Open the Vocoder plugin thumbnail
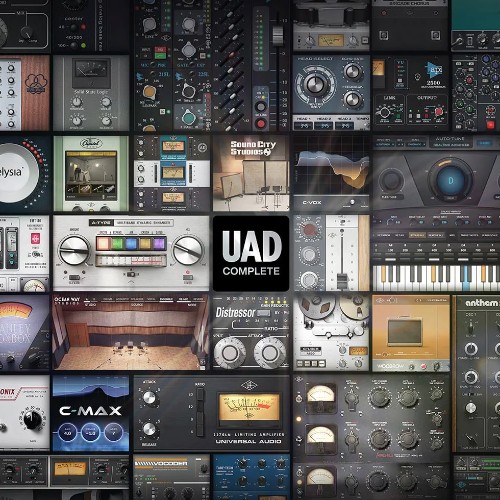The width and height of the screenshot is (500, 500). 171,477
